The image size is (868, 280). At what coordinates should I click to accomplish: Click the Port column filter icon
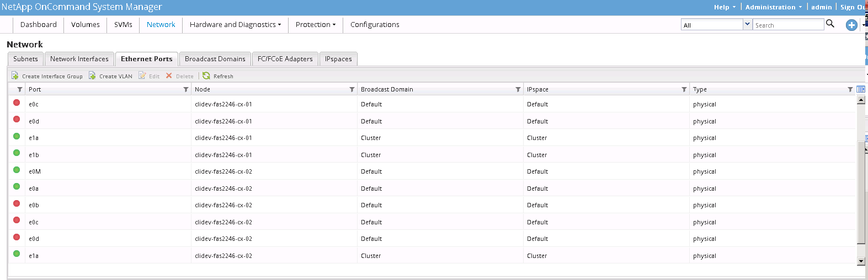[x=186, y=89]
